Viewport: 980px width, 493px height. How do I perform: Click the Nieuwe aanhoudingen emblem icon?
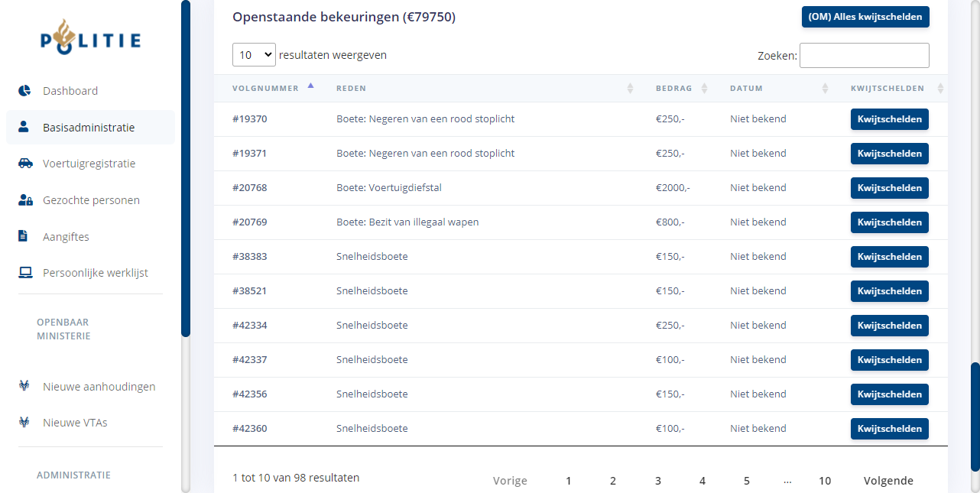(24, 386)
